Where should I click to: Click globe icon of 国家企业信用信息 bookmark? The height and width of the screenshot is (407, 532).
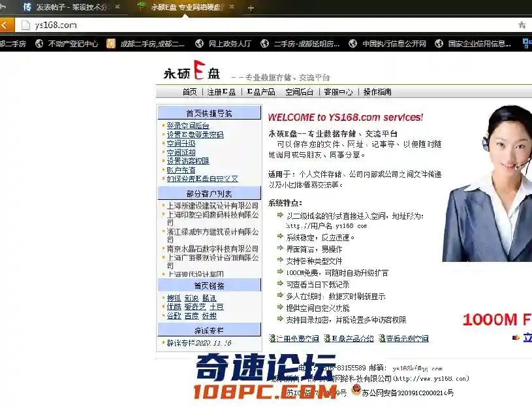click(439, 44)
